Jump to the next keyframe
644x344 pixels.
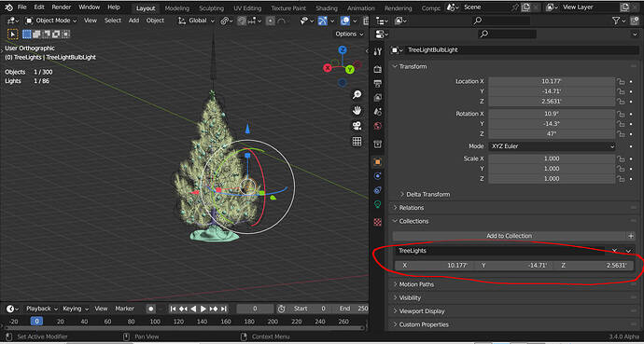pos(214,309)
